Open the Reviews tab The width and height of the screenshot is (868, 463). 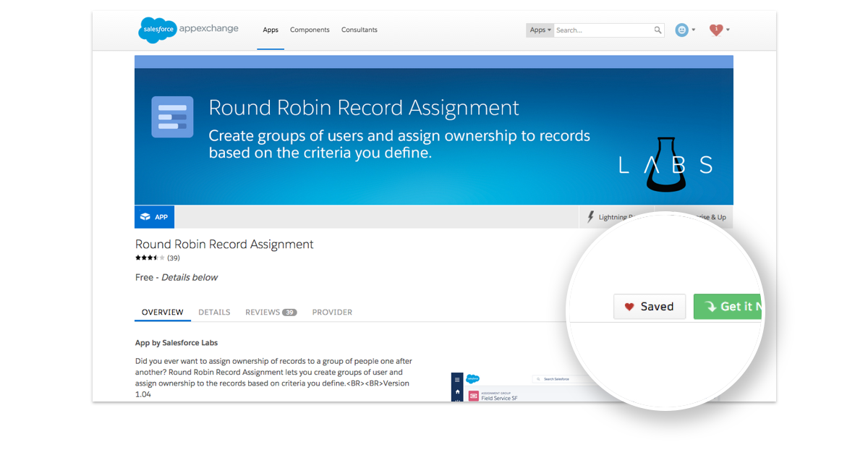click(x=271, y=313)
